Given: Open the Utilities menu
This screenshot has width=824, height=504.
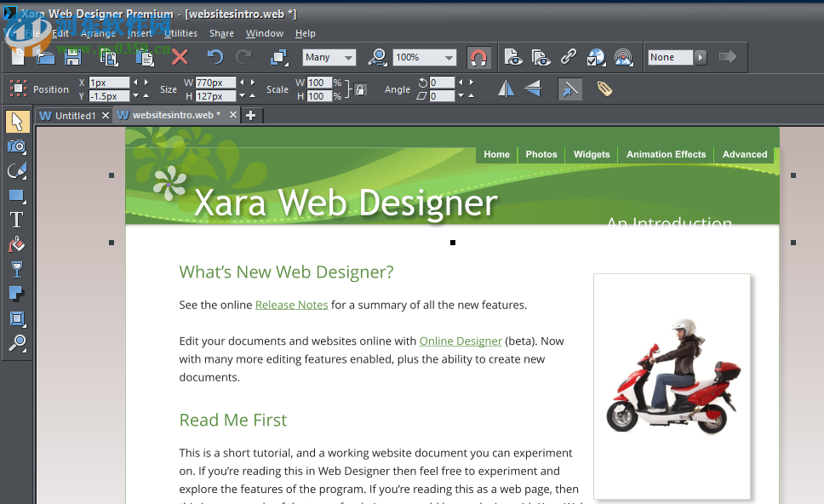Looking at the screenshot, I should point(180,33).
